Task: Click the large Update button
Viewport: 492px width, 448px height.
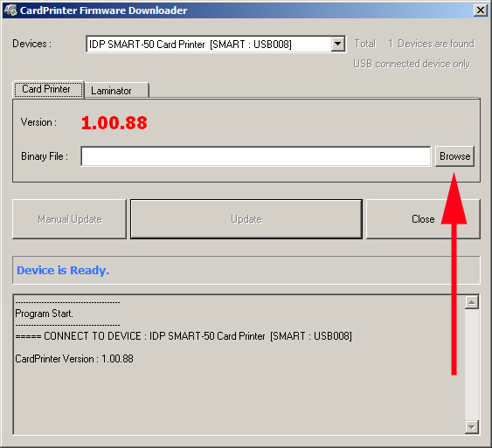Action: pyautogui.click(x=246, y=219)
